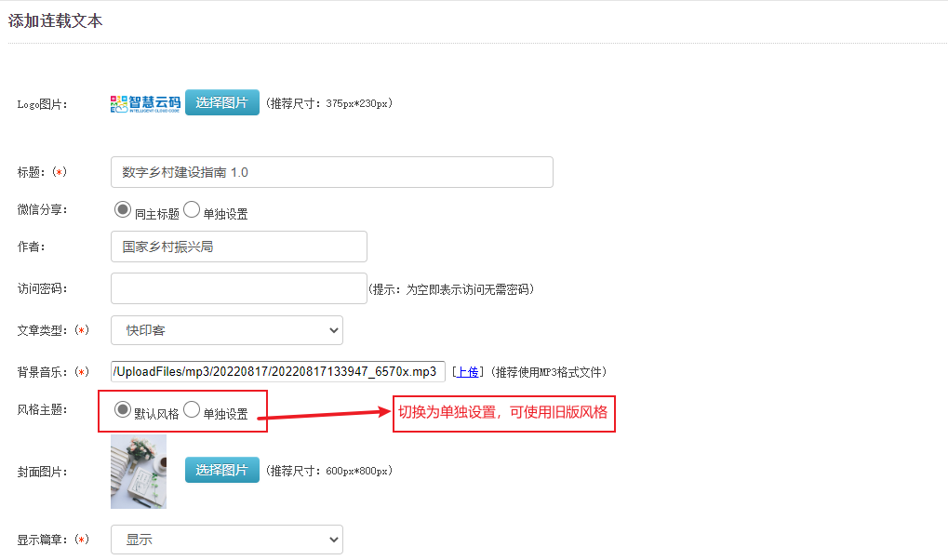Select 同主标题 radio for 微信分享
The image size is (948, 560).
[x=123, y=210]
